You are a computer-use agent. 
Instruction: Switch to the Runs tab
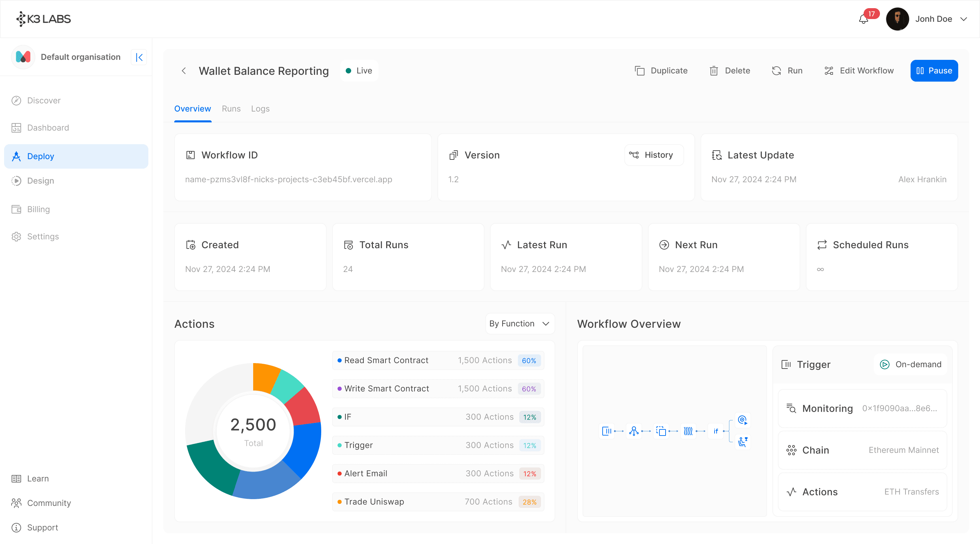coord(231,109)
